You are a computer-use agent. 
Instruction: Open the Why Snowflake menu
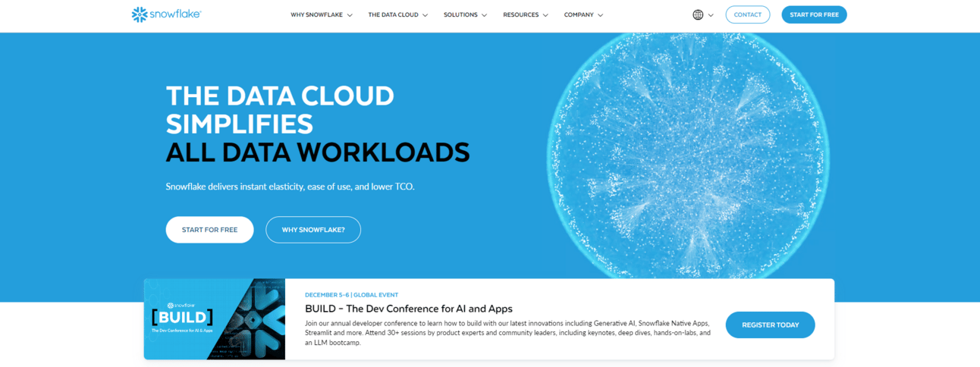pos(317,15)
